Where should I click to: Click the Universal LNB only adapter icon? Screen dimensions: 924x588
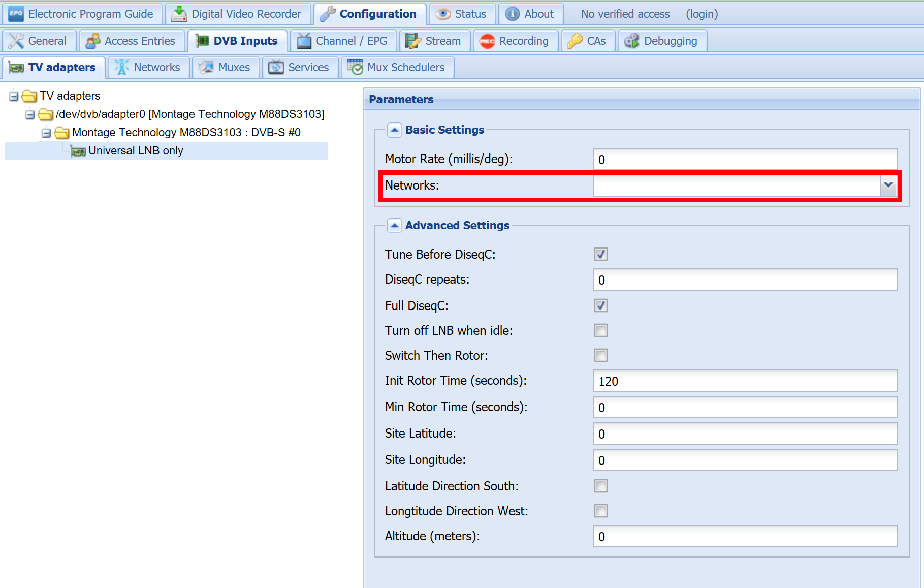click(x=78, y=151)
